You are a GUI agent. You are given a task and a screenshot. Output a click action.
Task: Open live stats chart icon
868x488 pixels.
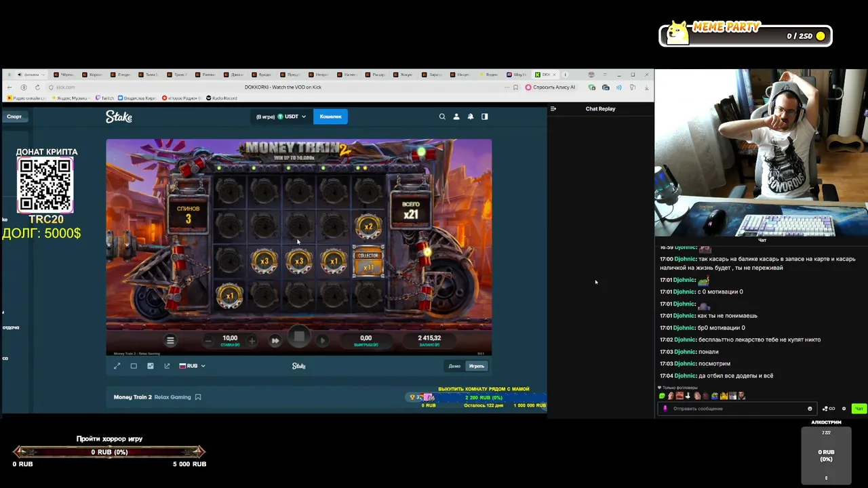[151, 366]
